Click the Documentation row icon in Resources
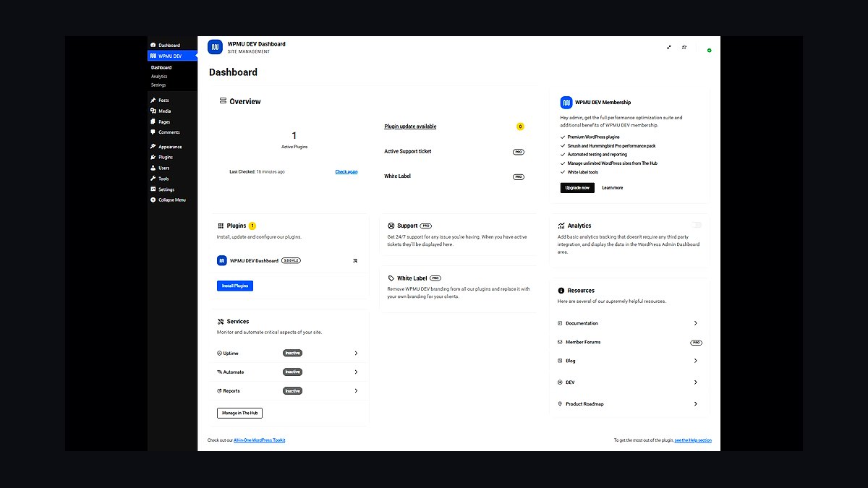Screen dimensions: 868x488 (560, 323)
